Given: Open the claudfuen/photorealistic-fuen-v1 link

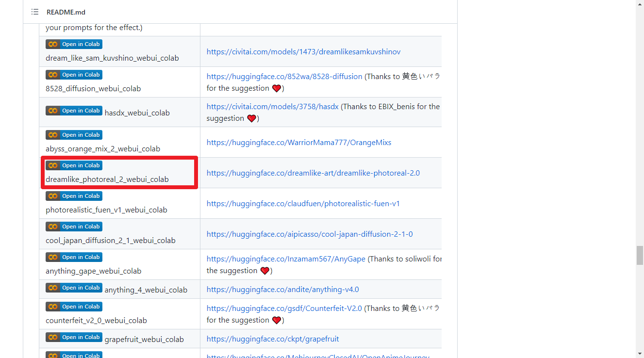Looking at the screenshot, I should click(303, 204).
